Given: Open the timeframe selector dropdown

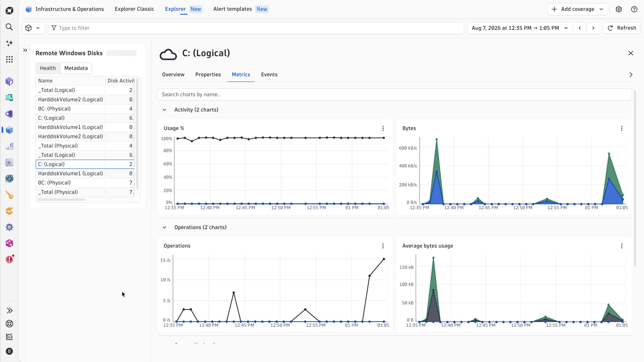Looking at the screenshot, I should [x=520, y=28].
